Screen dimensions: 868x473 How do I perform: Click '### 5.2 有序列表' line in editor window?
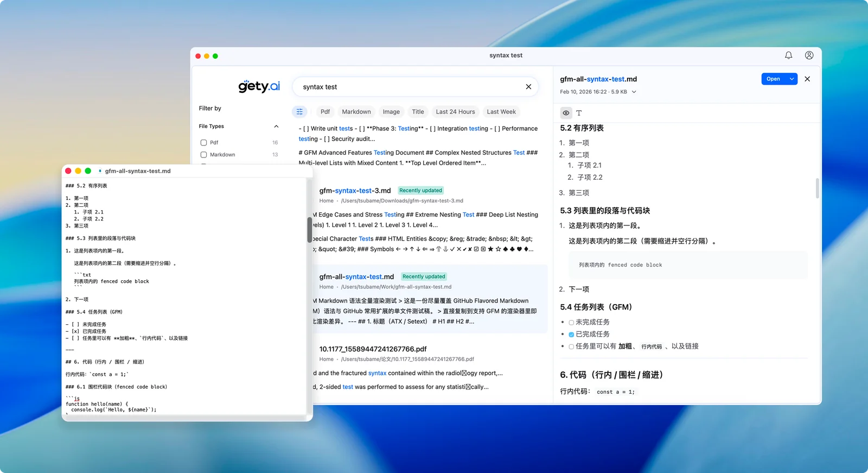(86, 186)
